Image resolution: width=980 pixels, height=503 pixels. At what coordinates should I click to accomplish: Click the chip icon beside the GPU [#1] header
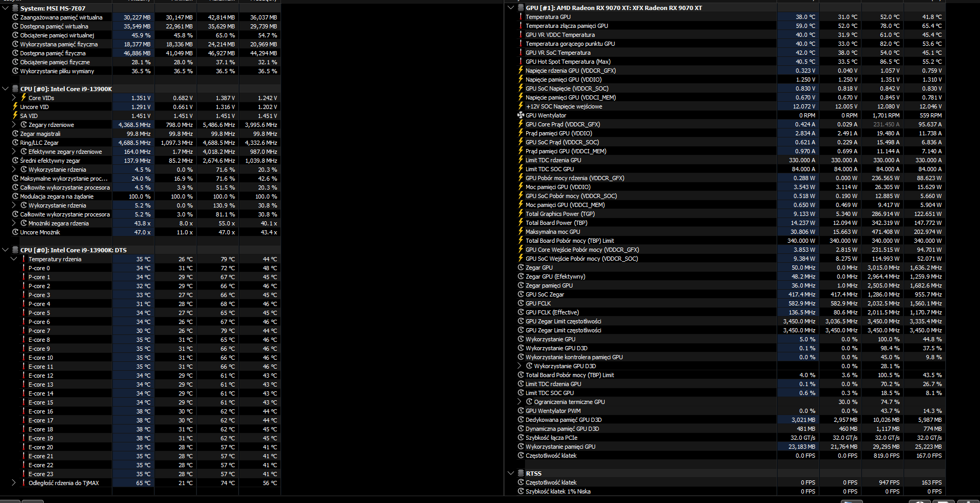(x=521, y=8)
